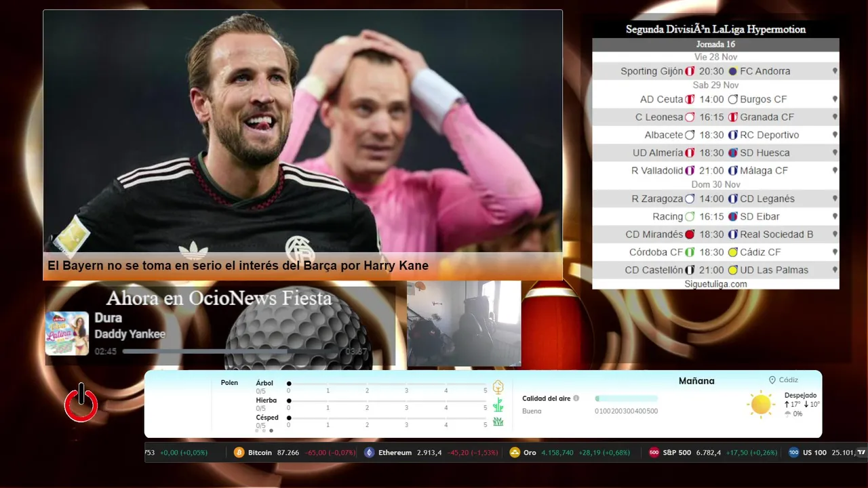868x488 pixels.
Task: Click the webcam video thumbnail
Action: 464,324
